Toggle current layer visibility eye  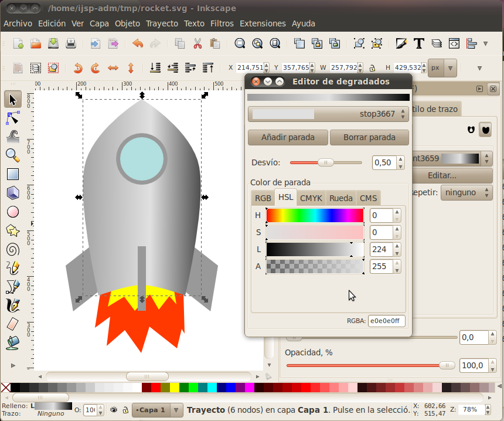114,410
